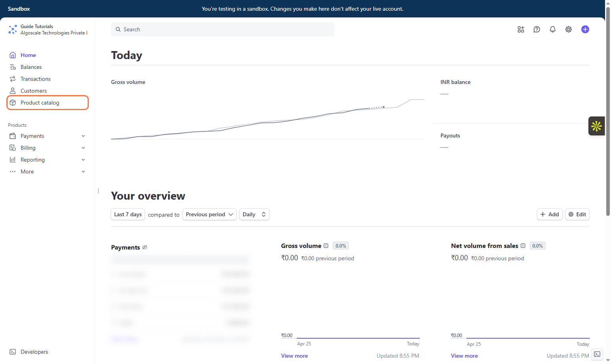This screenshot has height=364, width=611.
Task: Click the More ellipsis icon
Action: click(13, 172)
